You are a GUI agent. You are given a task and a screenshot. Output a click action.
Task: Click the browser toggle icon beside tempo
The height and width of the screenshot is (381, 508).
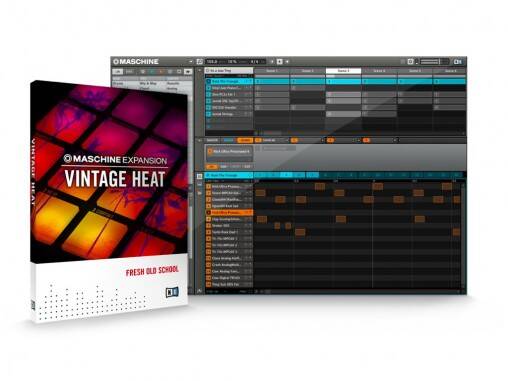(199, 62)
